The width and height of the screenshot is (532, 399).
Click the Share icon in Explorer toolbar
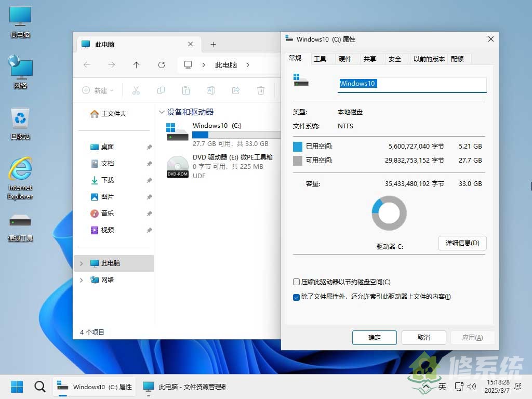coord(235,90)
